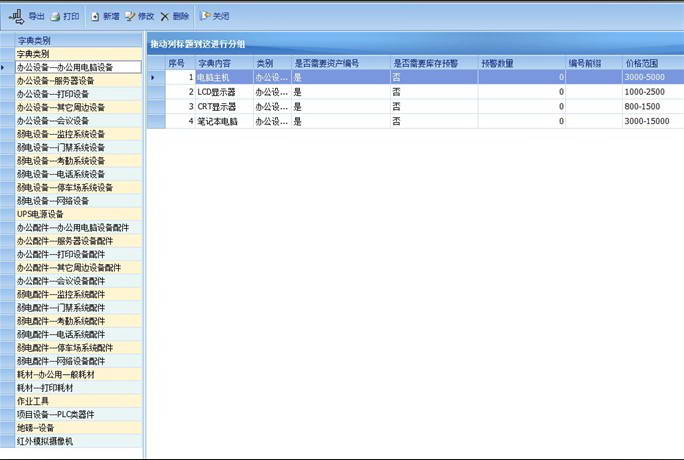Viewport: 684px width, 460px height.
Task: Open the UPS电源设备 category
Action: tap(40, 214)
